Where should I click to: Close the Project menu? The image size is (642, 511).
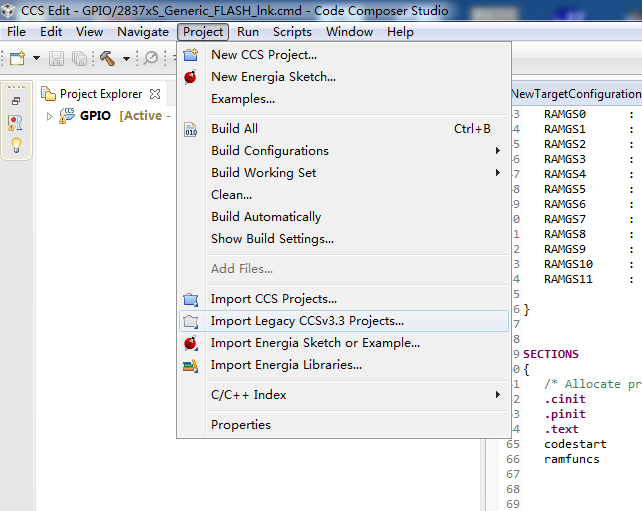[x=203, y=32]
